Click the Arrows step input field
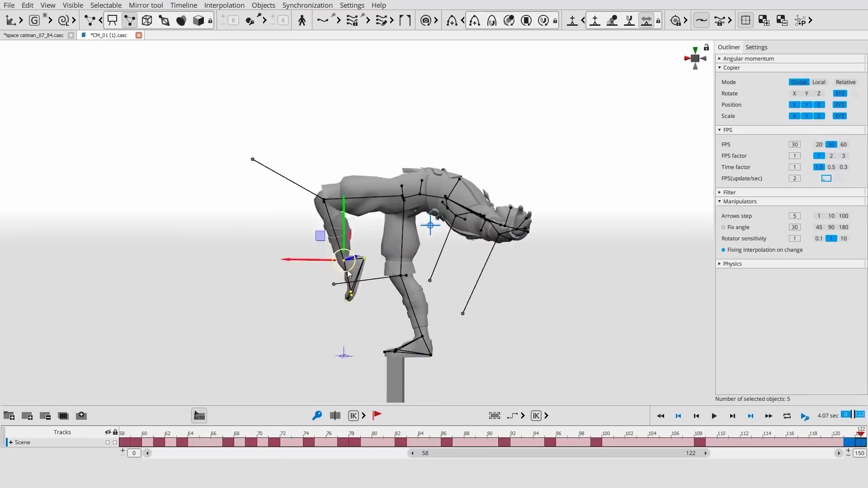Viewport: 868px width, 488px height. pyautogui.click(x=794, y=216)
